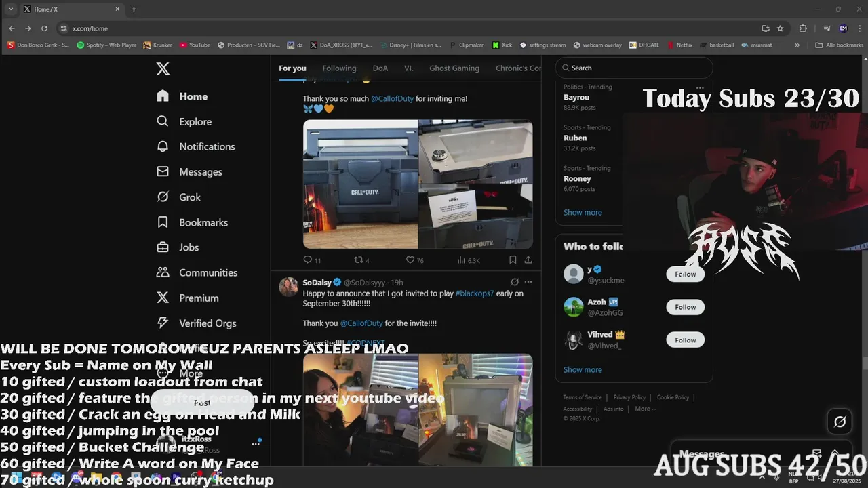
Task: Open the Kick bookmark
Action: (x=502, y=45)
